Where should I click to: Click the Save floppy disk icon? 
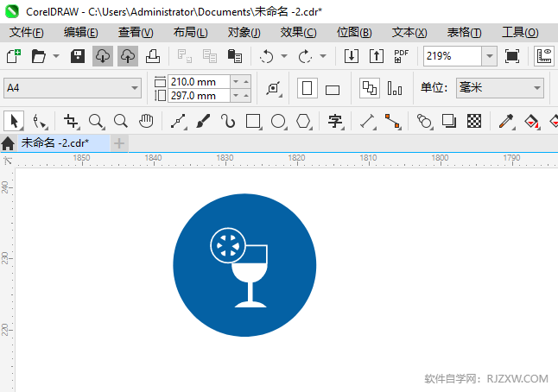click(x=78, y=56)
